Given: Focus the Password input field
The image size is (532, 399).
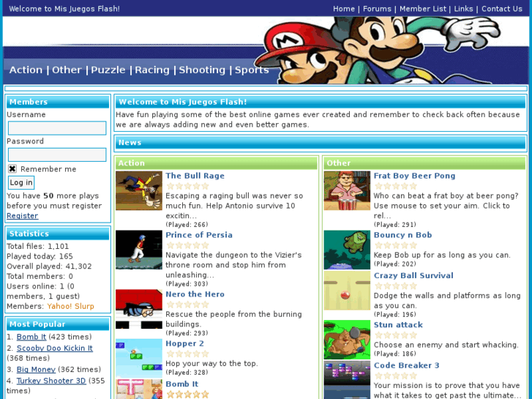Looking at the screenshot, I should tap(57, 155).
